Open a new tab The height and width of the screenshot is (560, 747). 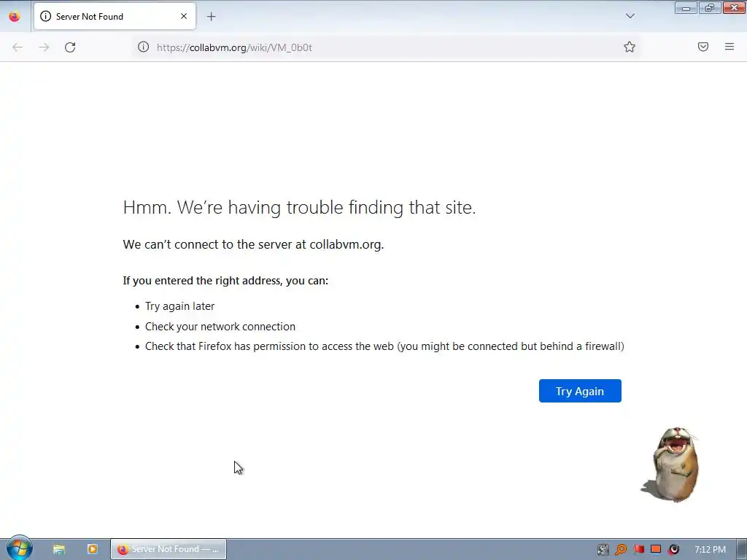(x=211, y=17)
